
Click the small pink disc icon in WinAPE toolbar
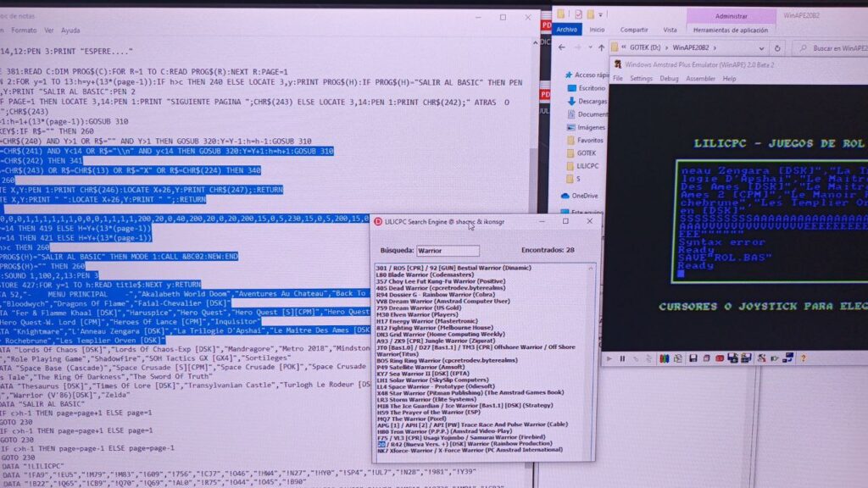(706, 358)
